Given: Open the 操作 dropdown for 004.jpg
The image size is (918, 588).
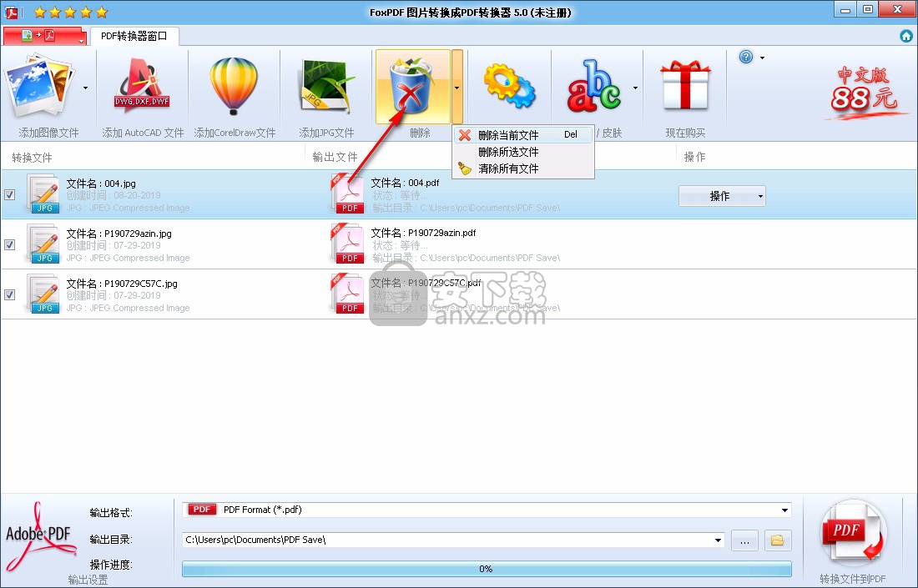Looking at the screenshot, I should pos(722,196).
